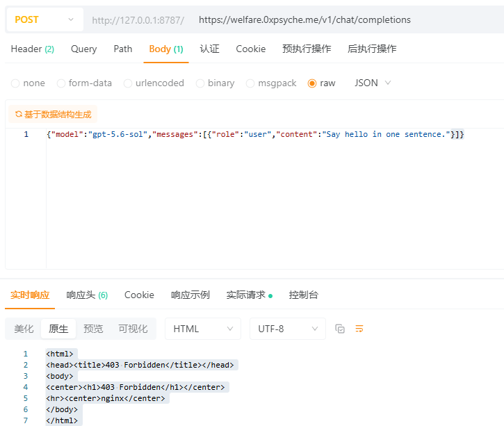Open the 实际请求 tab
Image resolution: width=504 pixels, height=426 pixels.
coord(249,295)
